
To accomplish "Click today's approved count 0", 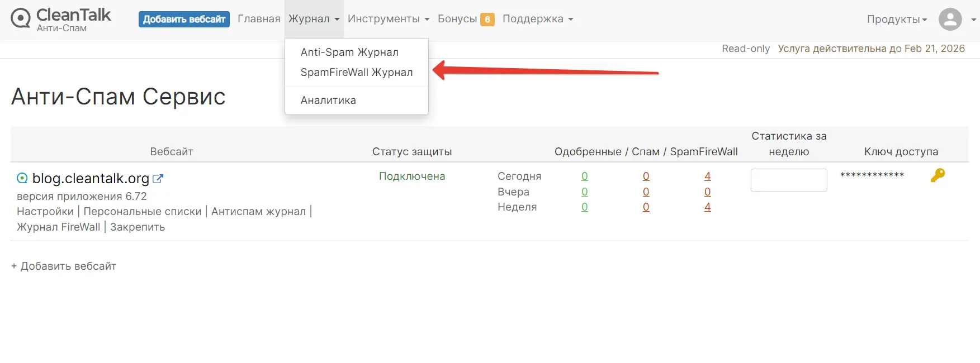I will 585,176.
